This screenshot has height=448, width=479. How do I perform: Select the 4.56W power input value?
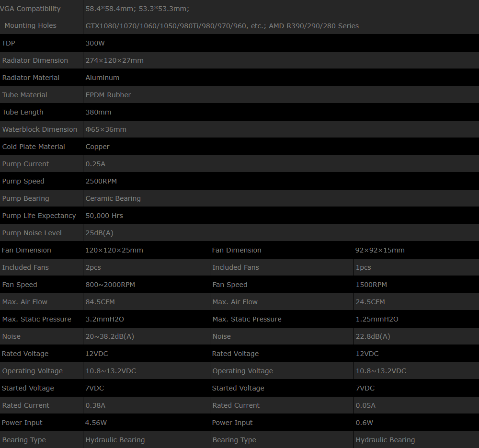tap(95, 423)
